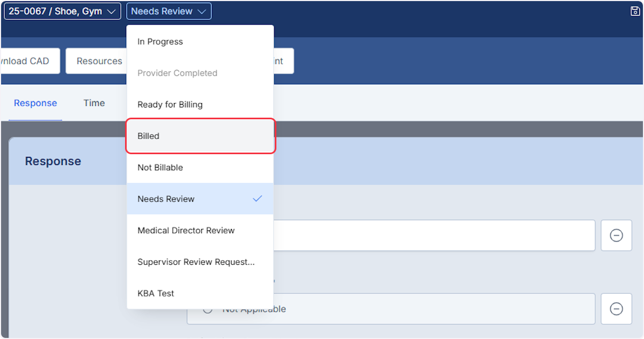Screen dimensions: 644x339
Task: Select the checked Needs Review option
Action: (x=200, y=199)
